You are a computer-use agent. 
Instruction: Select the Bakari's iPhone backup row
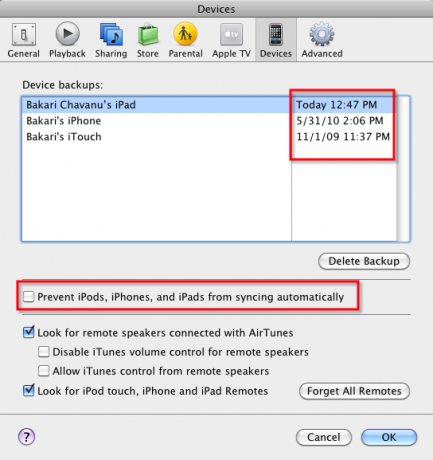point(209,121)
